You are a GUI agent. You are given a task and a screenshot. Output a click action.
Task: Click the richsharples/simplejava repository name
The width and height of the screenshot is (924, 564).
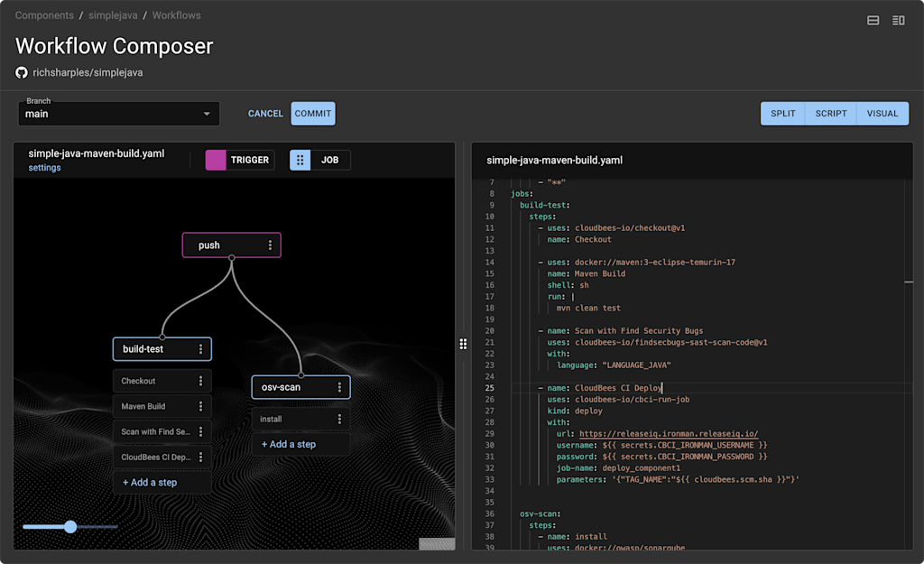(88, 72)
